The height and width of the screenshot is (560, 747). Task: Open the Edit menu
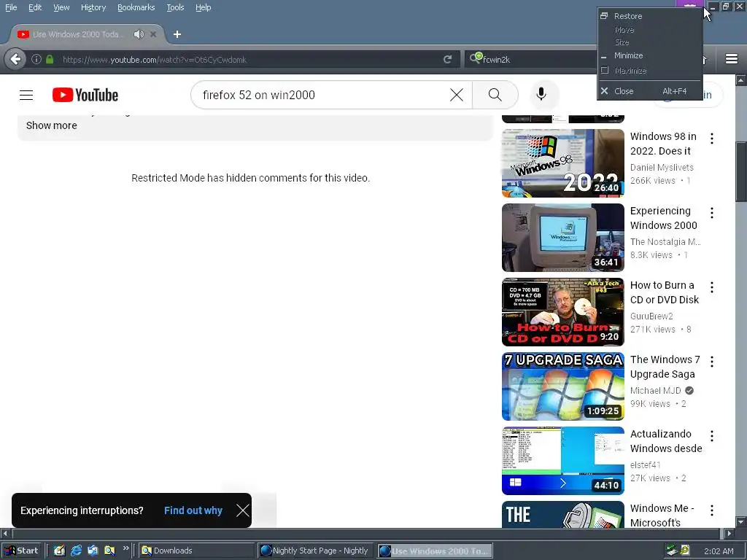(x=35, y=7)
